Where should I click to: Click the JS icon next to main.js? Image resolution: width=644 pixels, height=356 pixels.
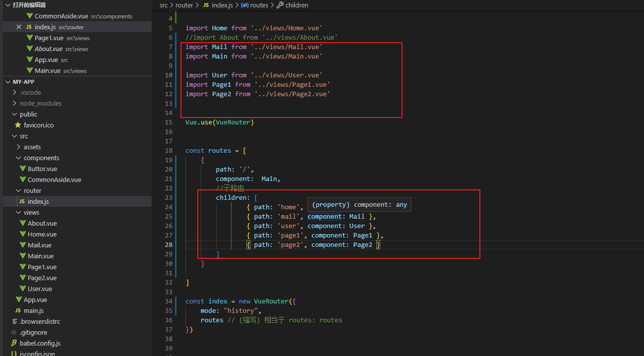(18, 311)
